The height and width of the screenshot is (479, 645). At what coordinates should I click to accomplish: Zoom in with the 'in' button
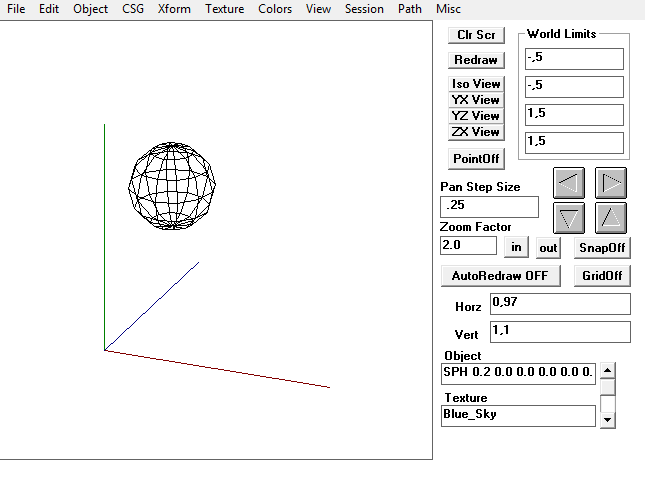[x=517, y=247]
